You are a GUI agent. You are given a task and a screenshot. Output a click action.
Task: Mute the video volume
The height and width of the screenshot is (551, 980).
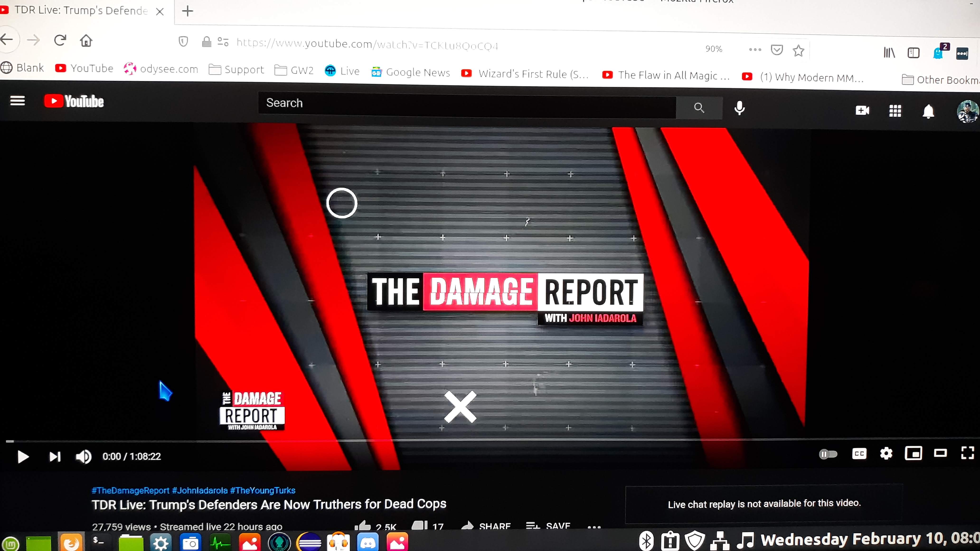coord(83,457)
